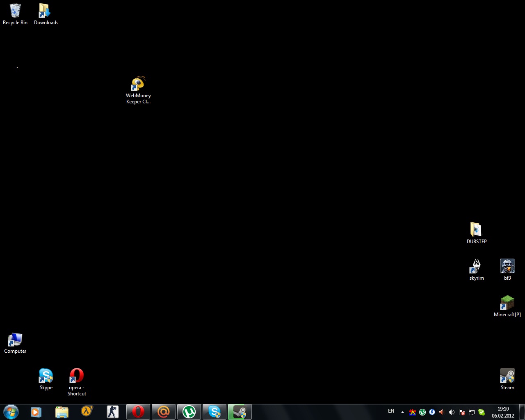The width and height of the screenshot is (525, 420).
Task: Show hidden tray icons arrow
Action: point(402,412)
